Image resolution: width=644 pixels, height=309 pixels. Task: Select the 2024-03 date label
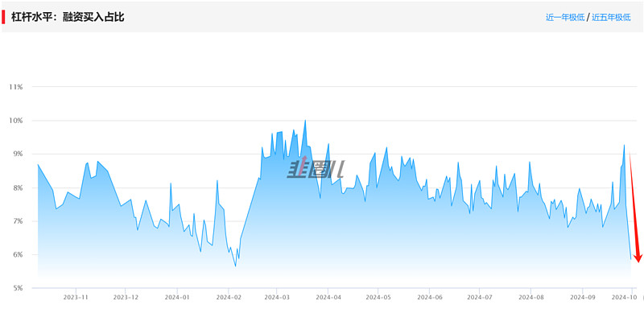pyautogui.click(x=277, y=296)
